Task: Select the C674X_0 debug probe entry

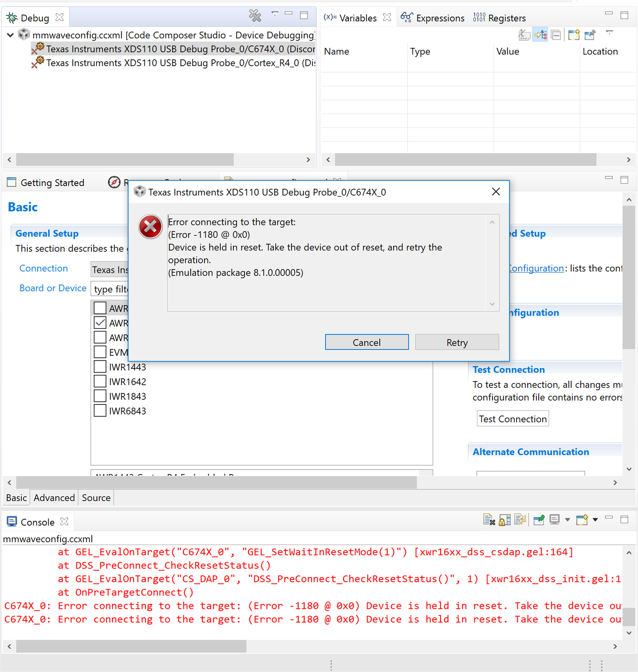Action: (174, 49)
